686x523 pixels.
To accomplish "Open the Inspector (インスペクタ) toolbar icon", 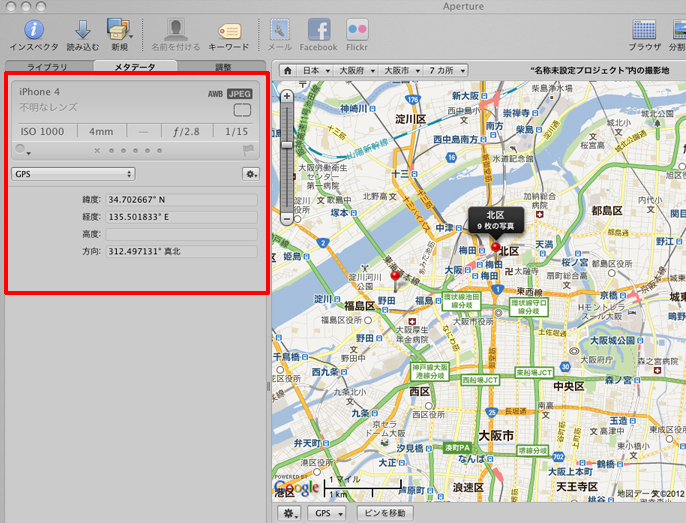I will (34, 30).
